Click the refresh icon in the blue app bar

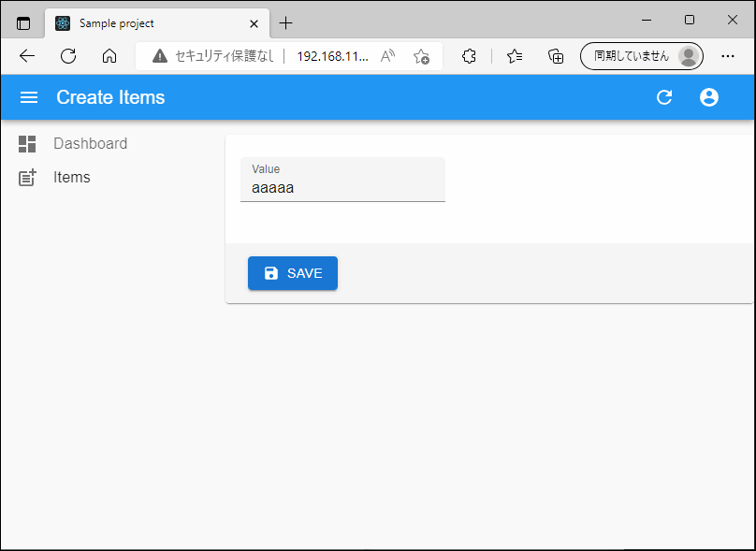tap(664, 97)
